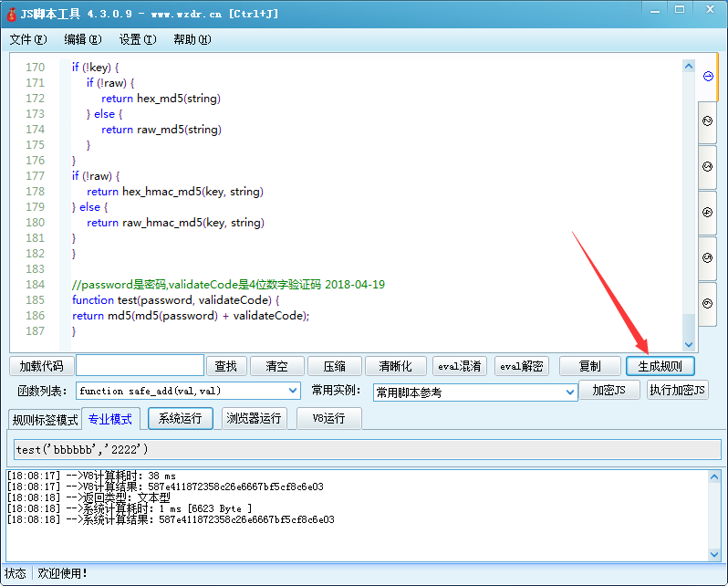Click the V8运行 button

(328, 418)
